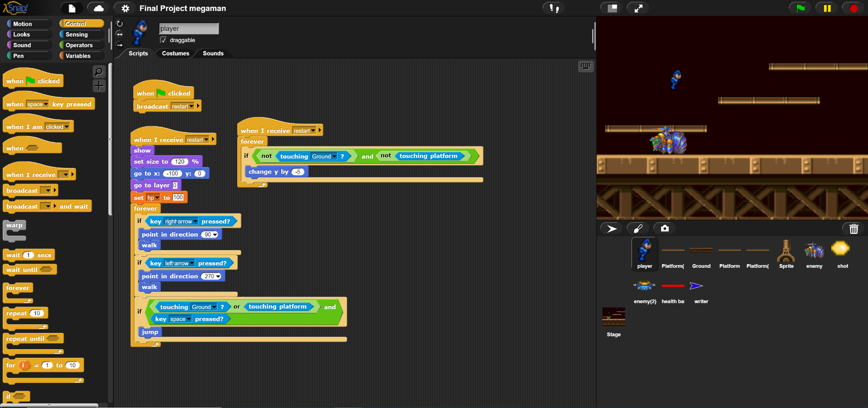Open 'right arrow' key dropdown
868x408 pixels.
click(x=195, y=222)
